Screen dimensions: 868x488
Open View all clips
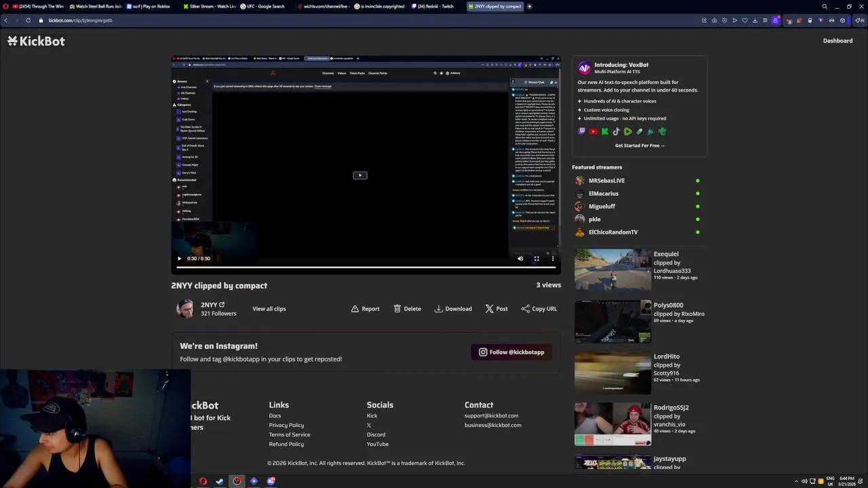click(x=269, y=308)
